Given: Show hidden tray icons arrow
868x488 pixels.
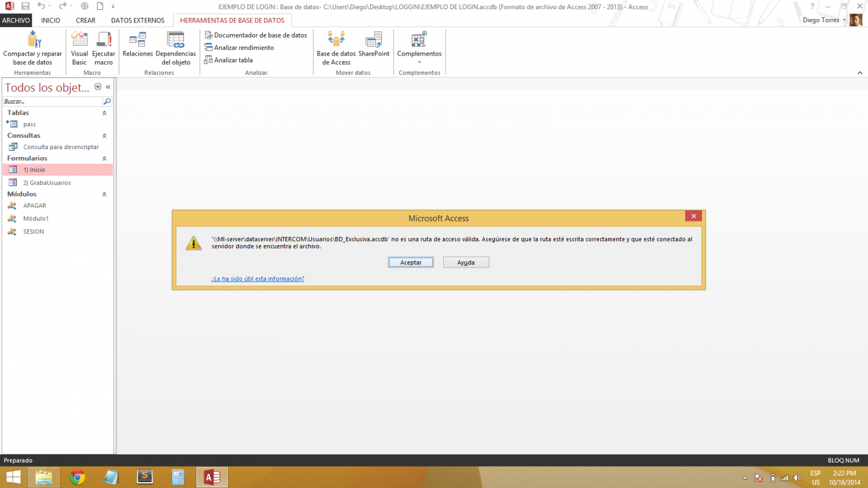Looking at the screenshot, I should click(x=745, y=478).
